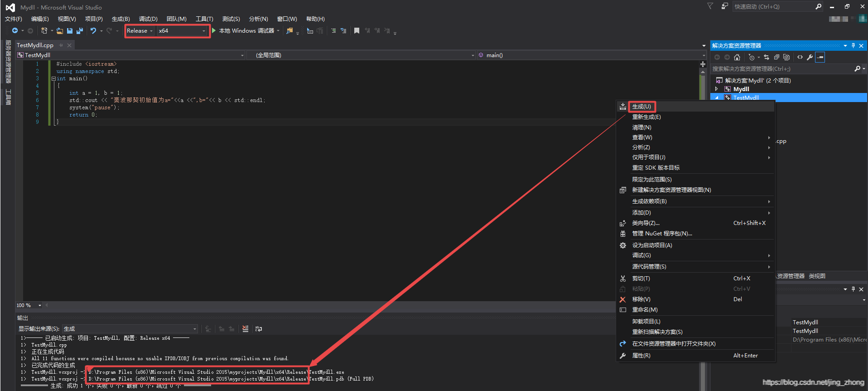Screen dimensions: 868x391
Task: Choose 属性(R) at the context menu bottom
Action: pos(641,356)
